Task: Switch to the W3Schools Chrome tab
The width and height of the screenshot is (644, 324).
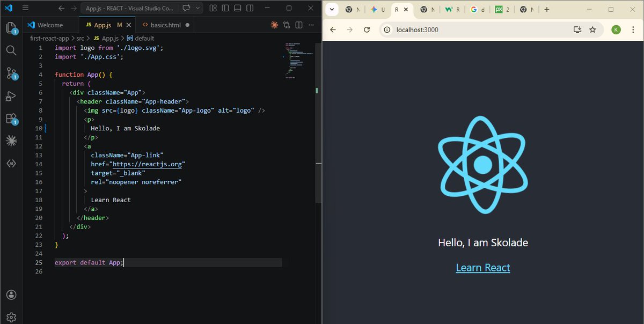Action: (453, 10)
